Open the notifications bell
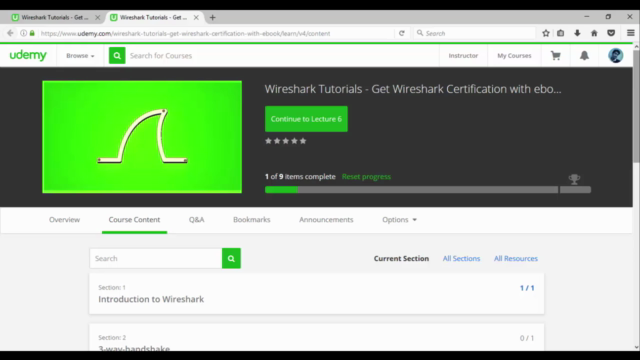640x360 pixels. click(x=584, y=56)
